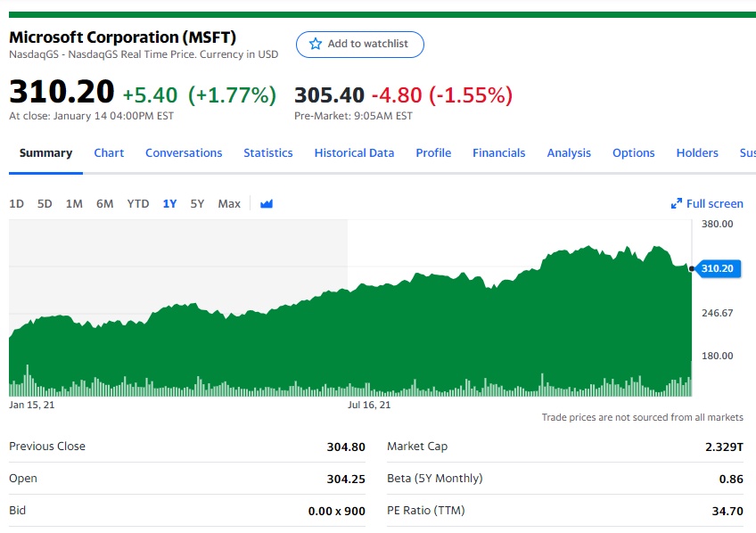Click the pre-market price 305.40

click(x=329, y=95)
